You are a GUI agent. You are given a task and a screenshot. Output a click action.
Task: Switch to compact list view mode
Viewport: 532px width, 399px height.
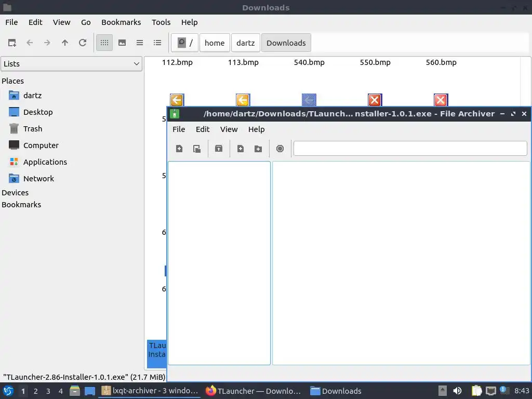(140, 43)
